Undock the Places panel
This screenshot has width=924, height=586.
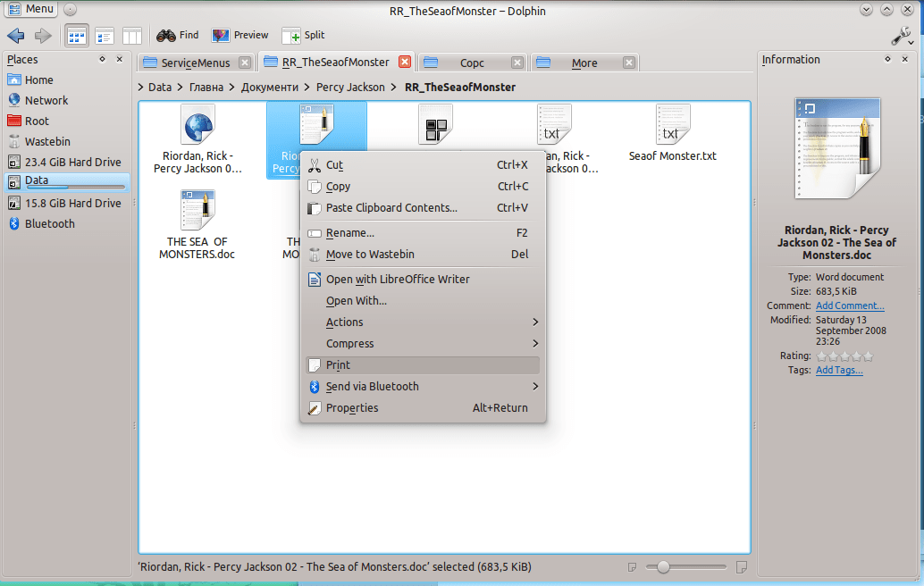(x=102, y=60)
